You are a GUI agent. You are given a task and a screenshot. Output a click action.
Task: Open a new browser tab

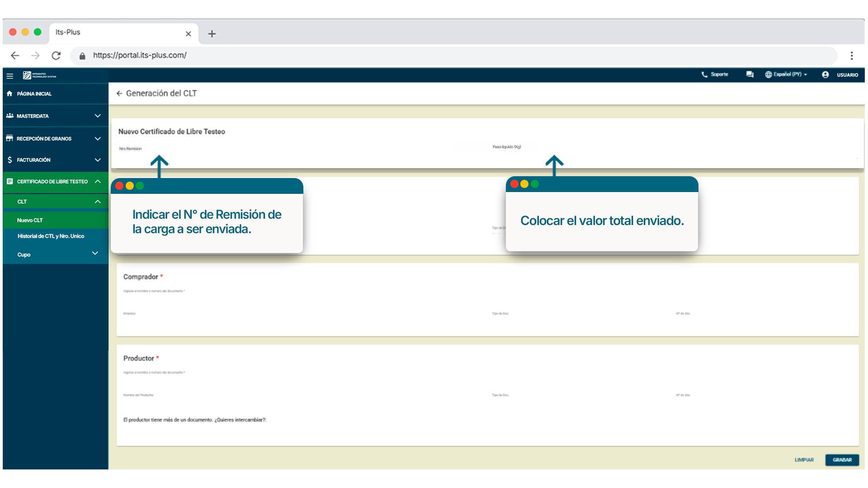point(212,34)
